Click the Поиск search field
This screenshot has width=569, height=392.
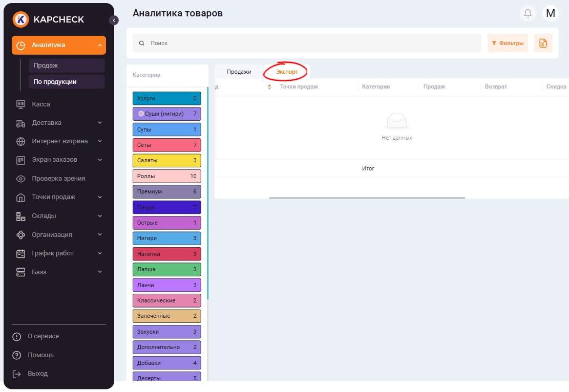pos(307,43)
